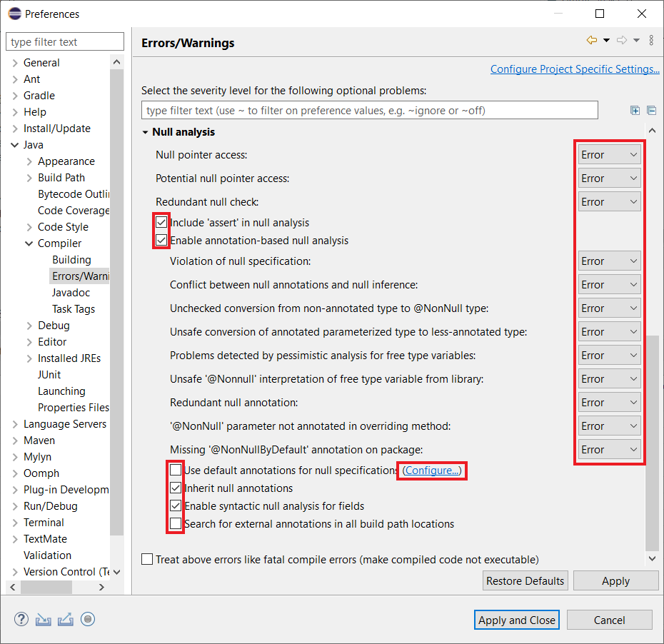Click the Collapse All sections icon

click(651, 110)
